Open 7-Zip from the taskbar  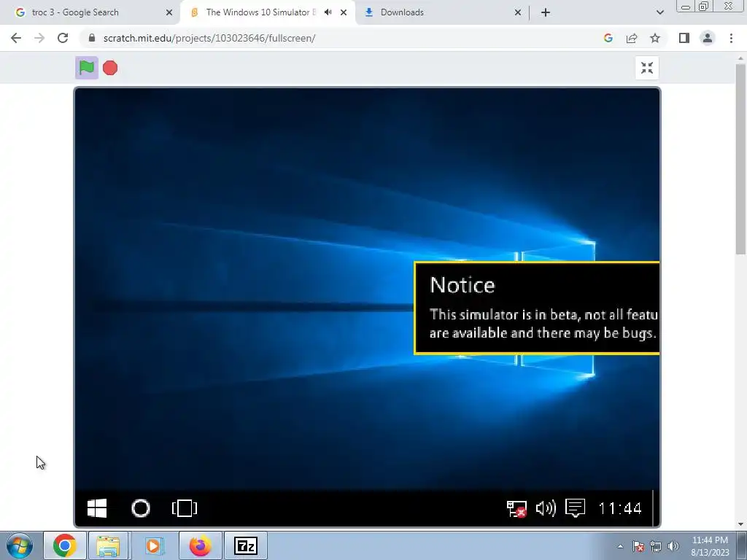246,545
